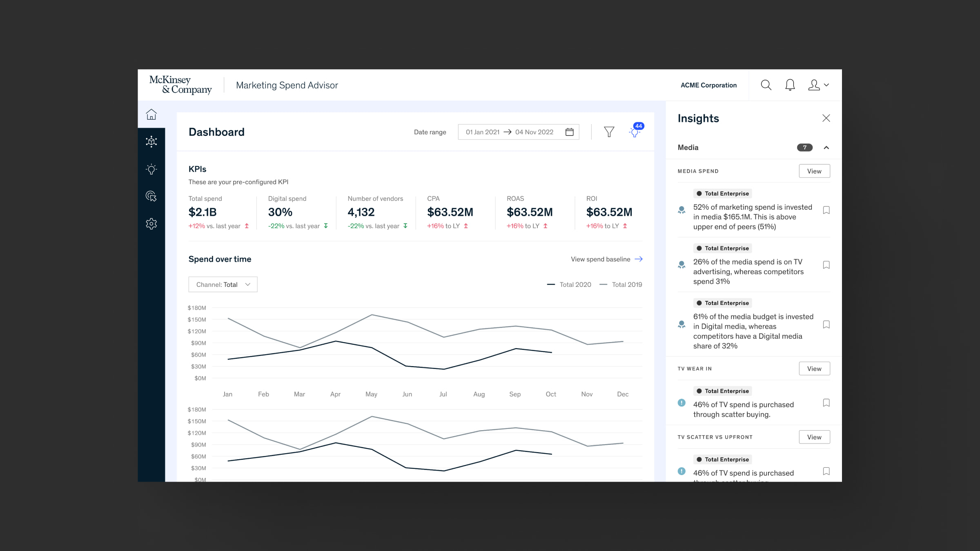The height and width of the screenshot is (551, 980).
Task: Click Total Enterprise tag on 61% insight
Action: tap(723, 303)
